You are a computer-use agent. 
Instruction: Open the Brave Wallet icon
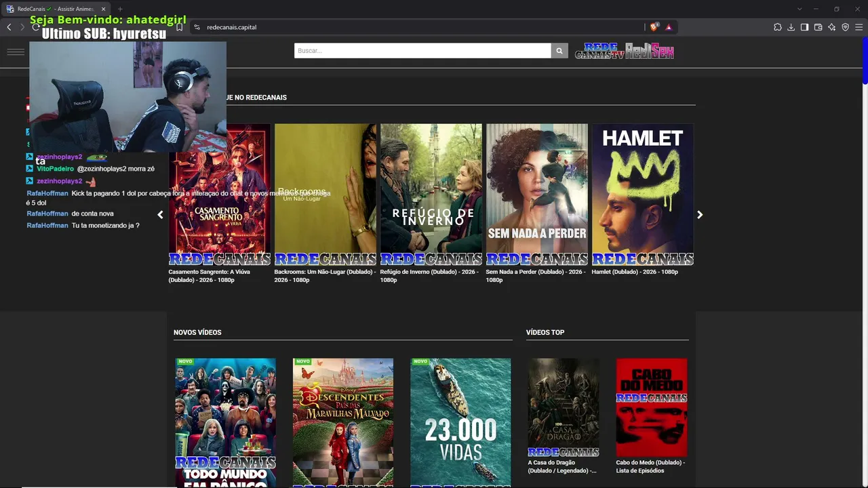pos(818,27)
